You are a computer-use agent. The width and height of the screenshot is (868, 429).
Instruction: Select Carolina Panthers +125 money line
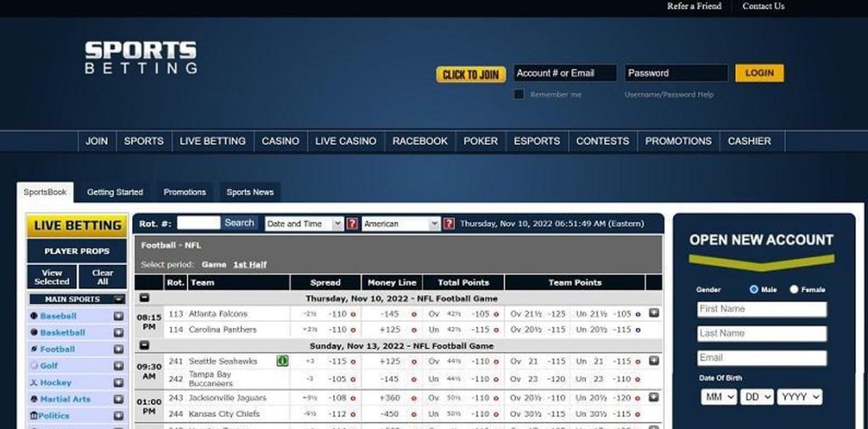click(414, 330)
